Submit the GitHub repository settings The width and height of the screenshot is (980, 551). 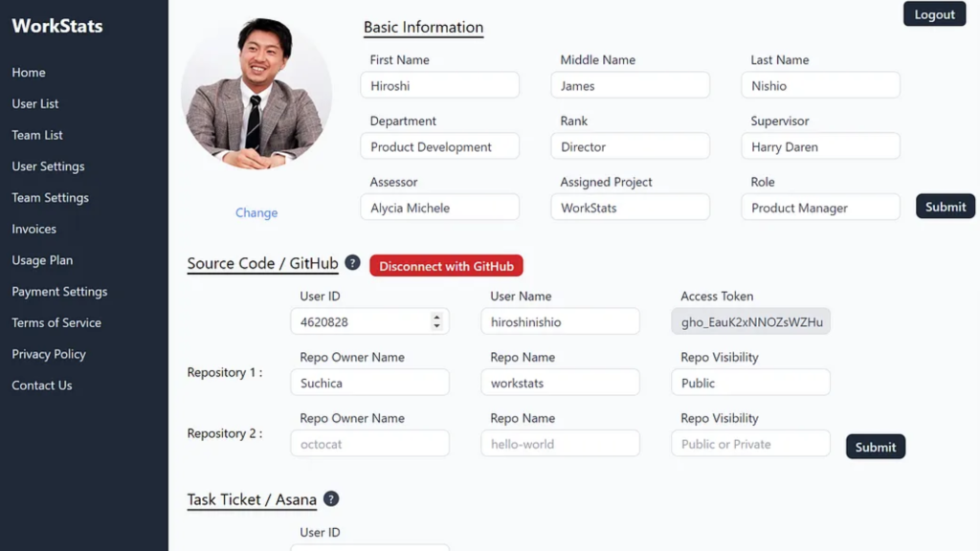coord(875,447)
